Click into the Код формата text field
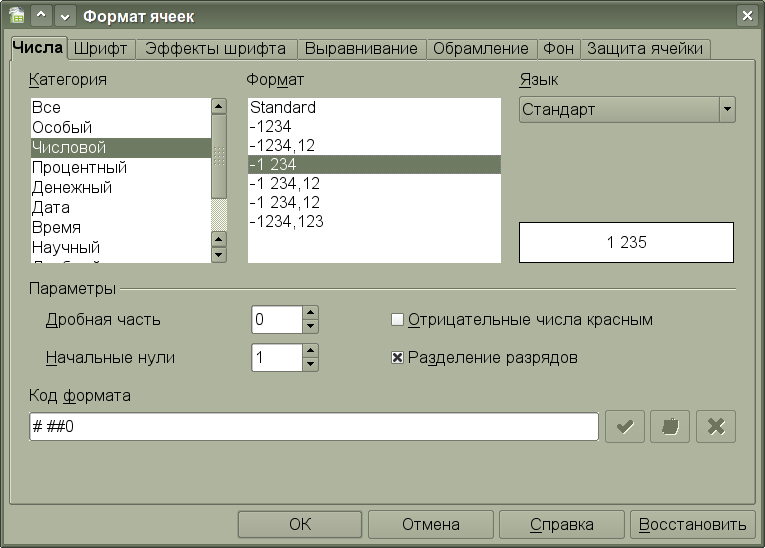The image size is (765, 548). [x=313, y=426]
